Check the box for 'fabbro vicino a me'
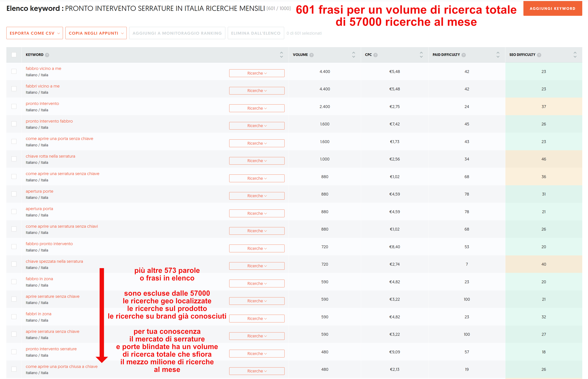Screen dimensions: 588x379 coord(14,71)
